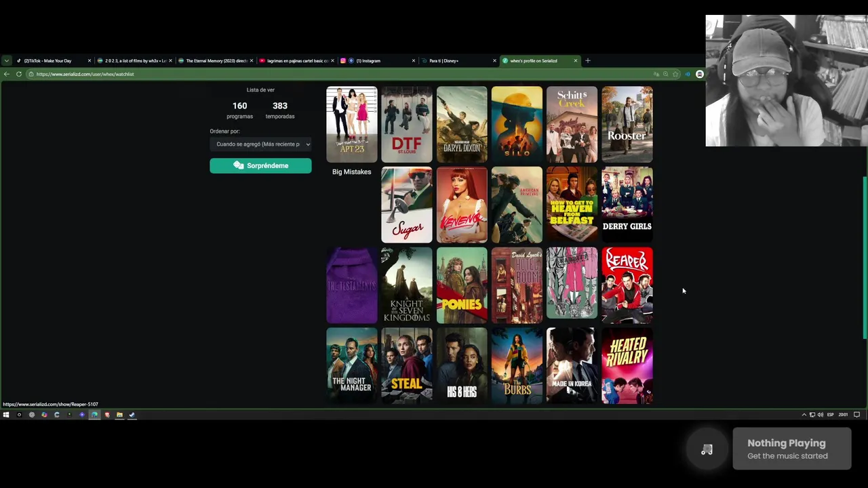Expand the Ordenar por sort dropdown

point(260,144)
